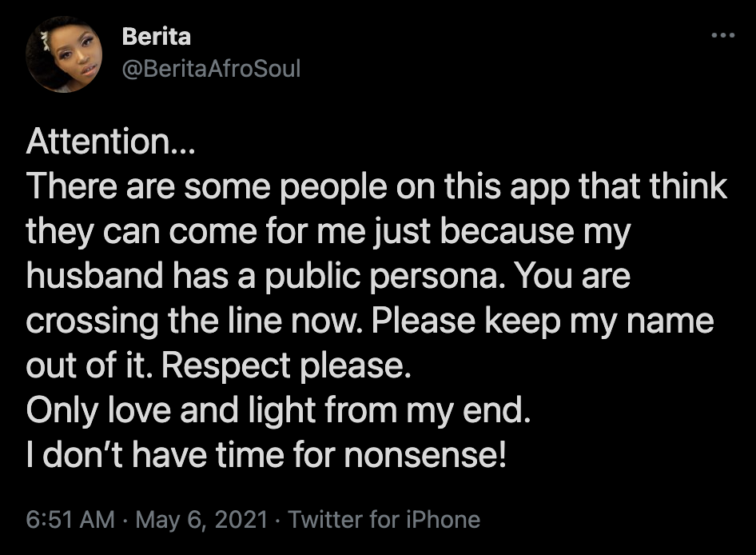Click the 6:51 AM timestamp

click(70, 520)
